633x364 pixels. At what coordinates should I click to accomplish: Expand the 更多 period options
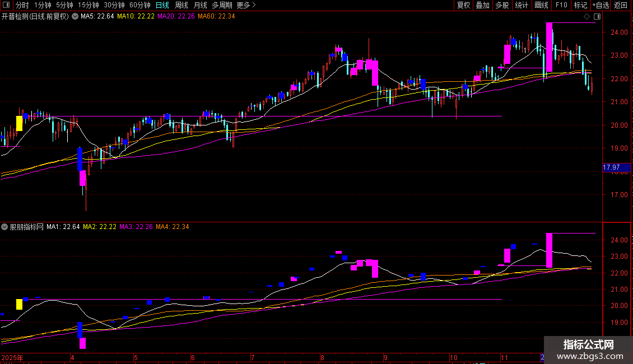[x=246, y=5]
